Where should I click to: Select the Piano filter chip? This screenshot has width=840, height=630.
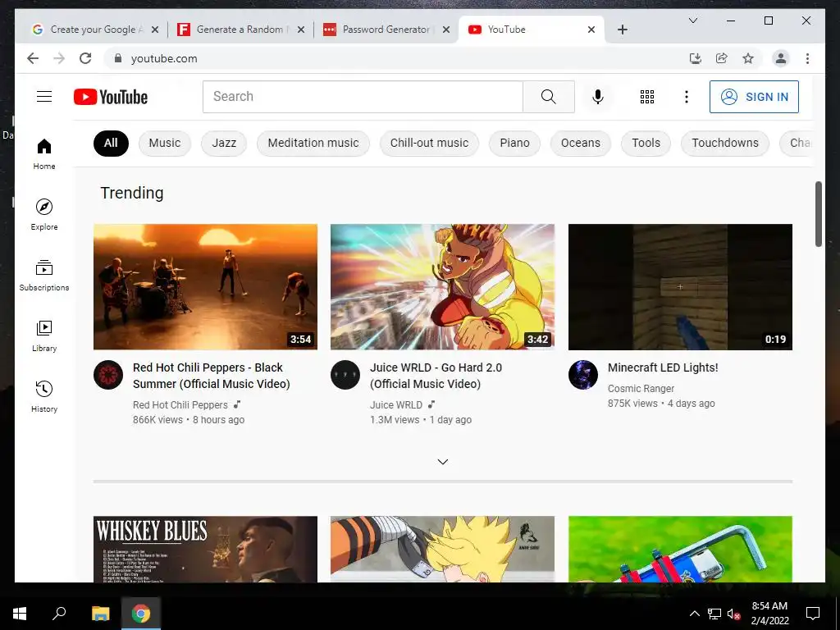(514, 143)
